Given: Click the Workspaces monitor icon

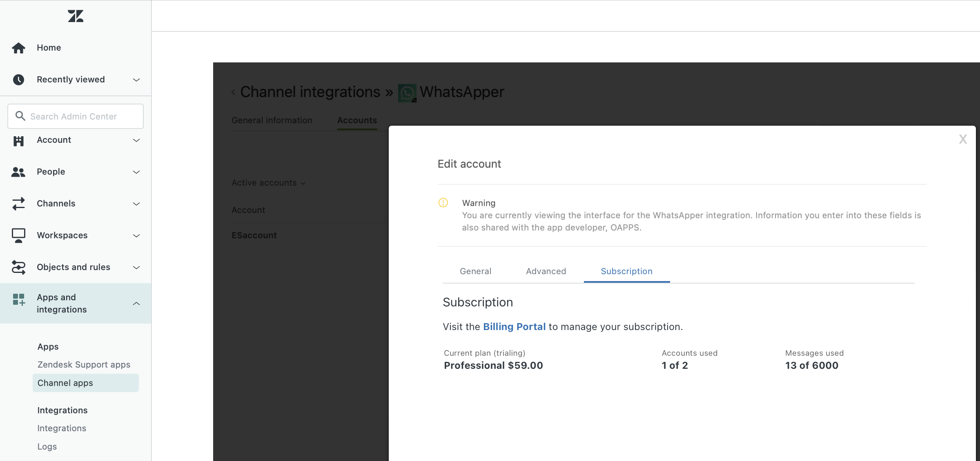Looking at the screenshot, I should pyautogui.click(x=18, y=235).
